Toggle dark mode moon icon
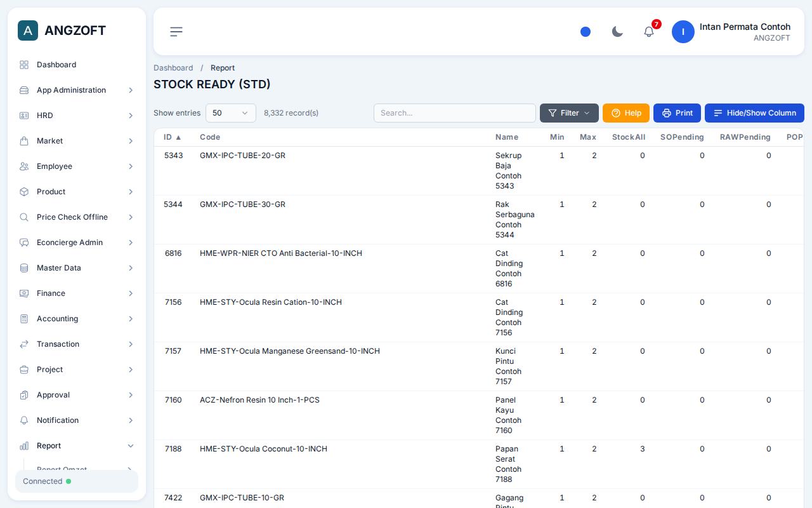Image resolution: width=812 pixels, height=508 pixels. tap(617, 32)
